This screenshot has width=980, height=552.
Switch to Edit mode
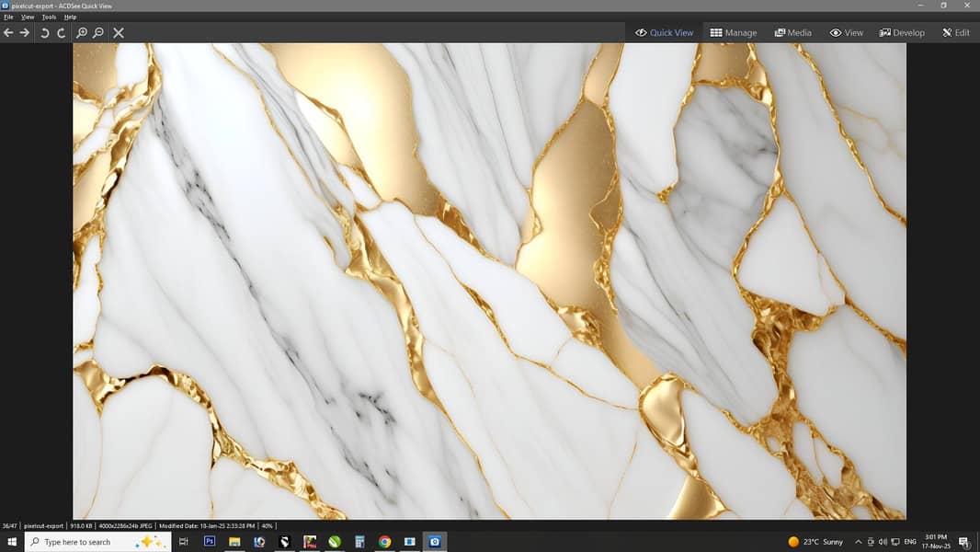(x=956, y=32)
